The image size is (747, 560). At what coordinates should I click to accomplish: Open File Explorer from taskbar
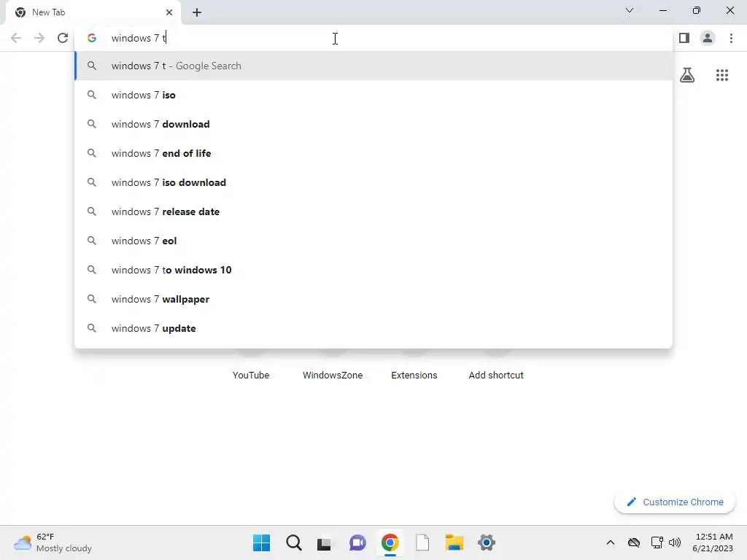coord(454,542)
